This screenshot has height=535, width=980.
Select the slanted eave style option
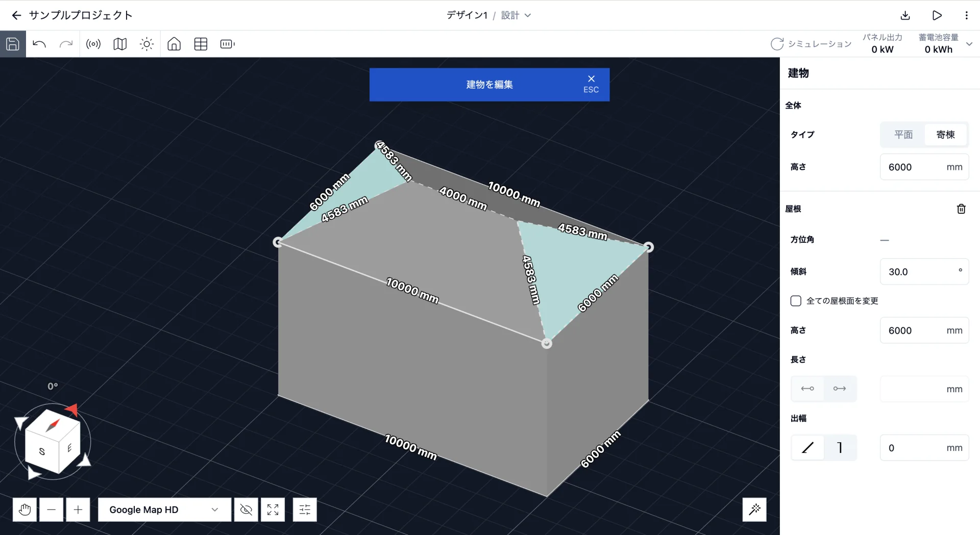807,448
